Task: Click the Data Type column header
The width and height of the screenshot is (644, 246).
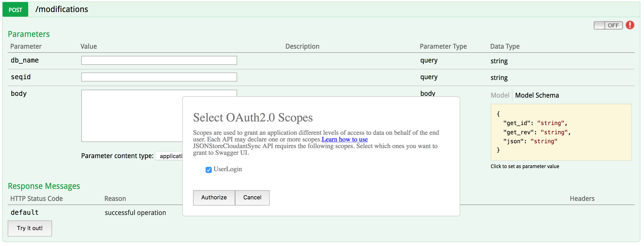Action: [505, 46]
